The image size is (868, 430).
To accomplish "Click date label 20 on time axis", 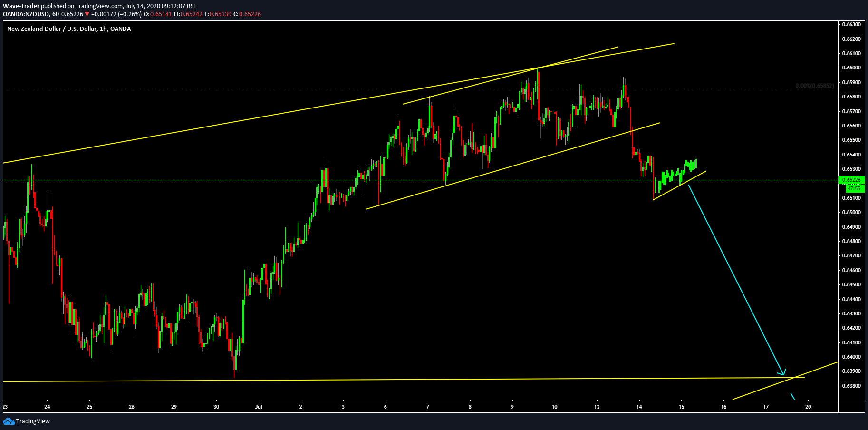I will (808, 407).
